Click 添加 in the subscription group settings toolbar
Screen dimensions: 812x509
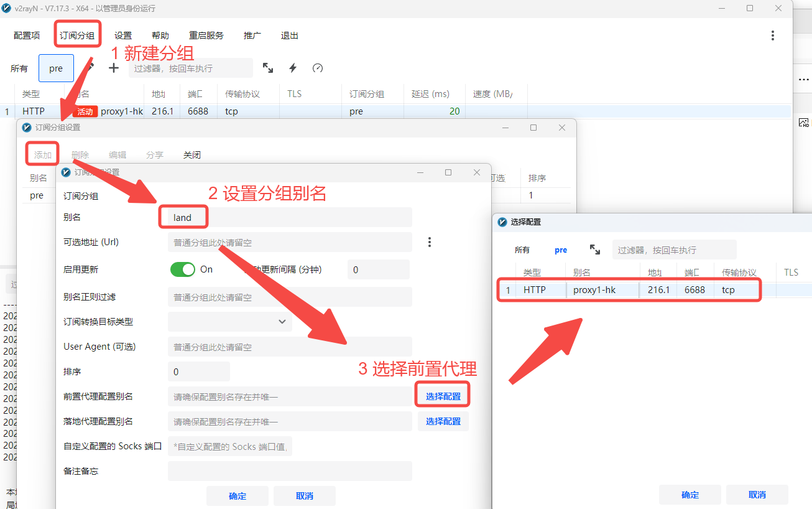[43, 155]
